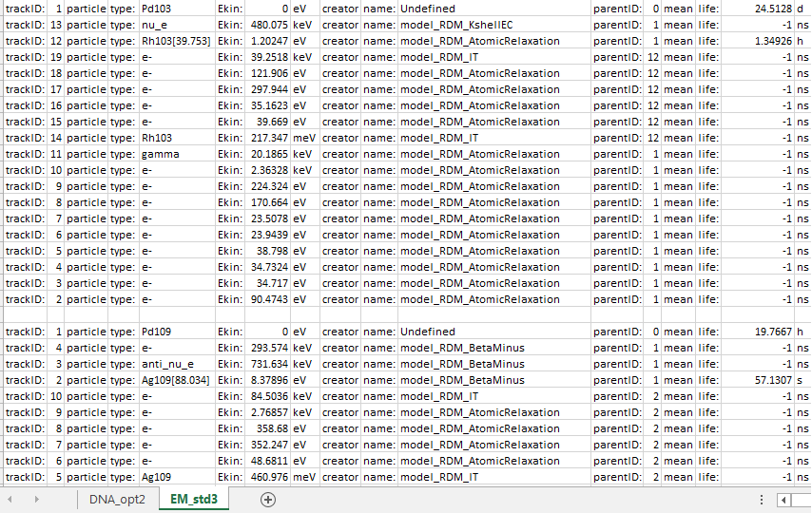Select cell containing Rh103[39.753]

coord(177,41)
